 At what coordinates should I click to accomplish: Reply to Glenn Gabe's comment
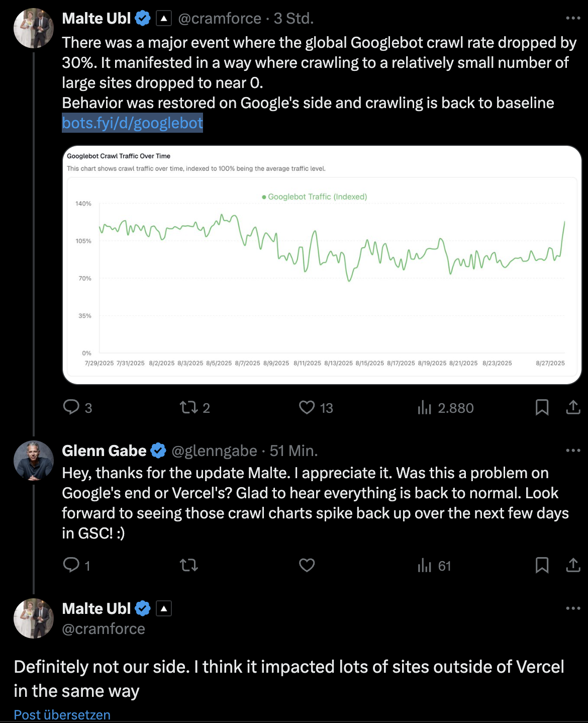coord(71,565)
